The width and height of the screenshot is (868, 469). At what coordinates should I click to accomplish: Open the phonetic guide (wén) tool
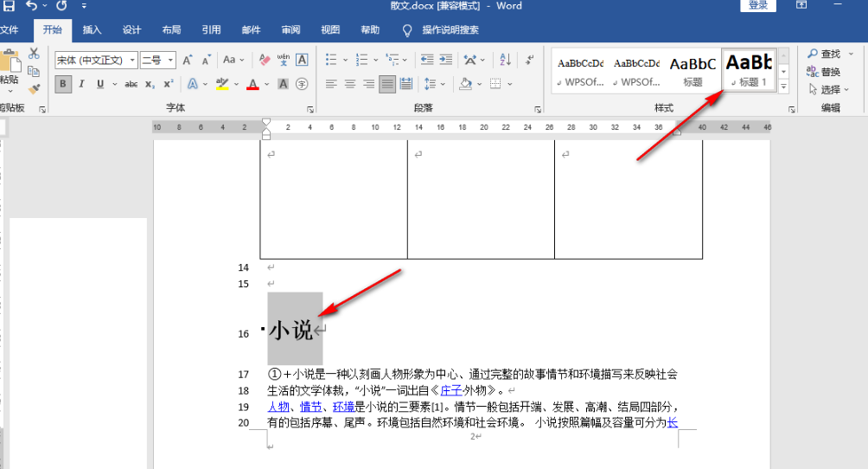coord(284,60)
